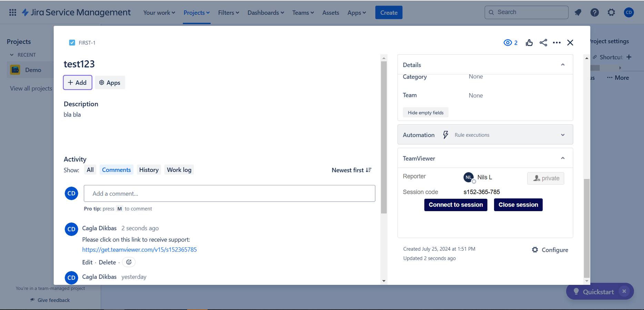Switch to Comments activity tab
Screen dimensions: 644x310
coord(116,170)
